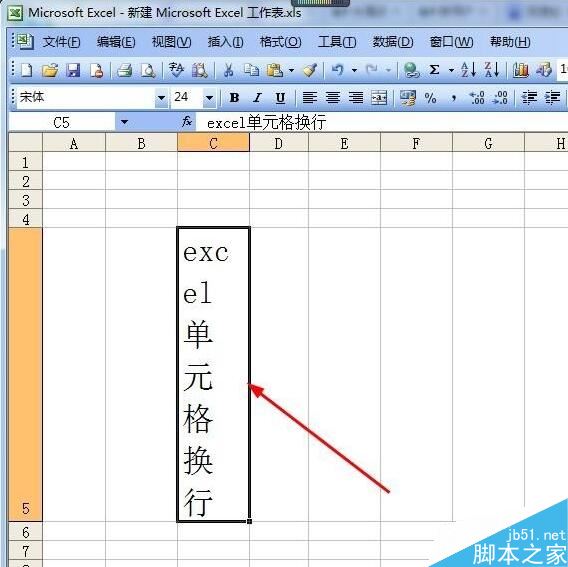This screenshot has height=567, width=568.
Task: Open the Research binoculars icon
Action: pos(200,70)
